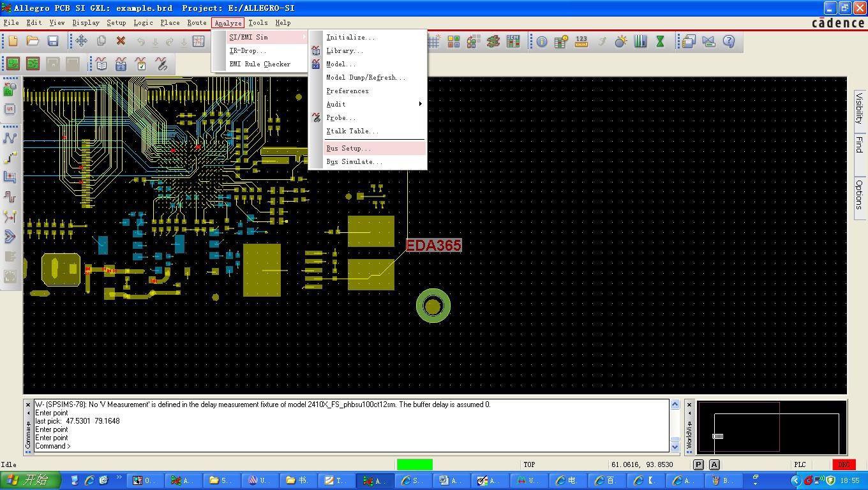868x490 pixels.
Task: Toggle the P button in status bar
Action: coord(698,464)
